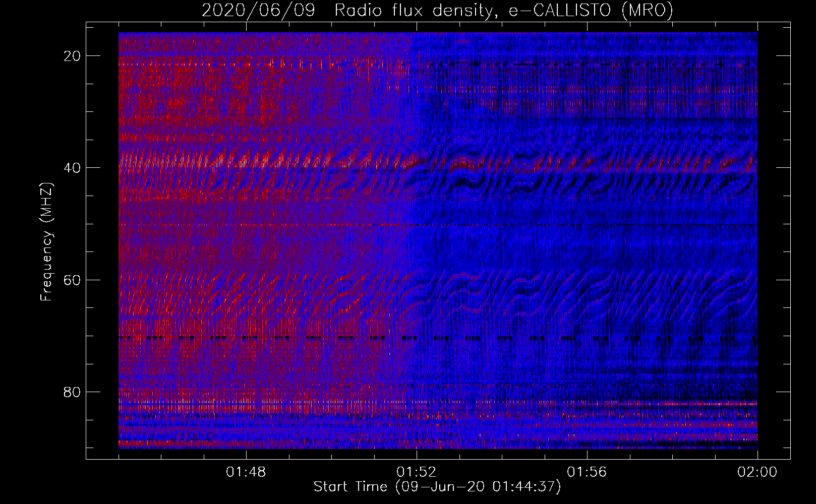Click the 60 MHz frequency tick label
This screenshot has height=504, width=816.
[73, 280]
